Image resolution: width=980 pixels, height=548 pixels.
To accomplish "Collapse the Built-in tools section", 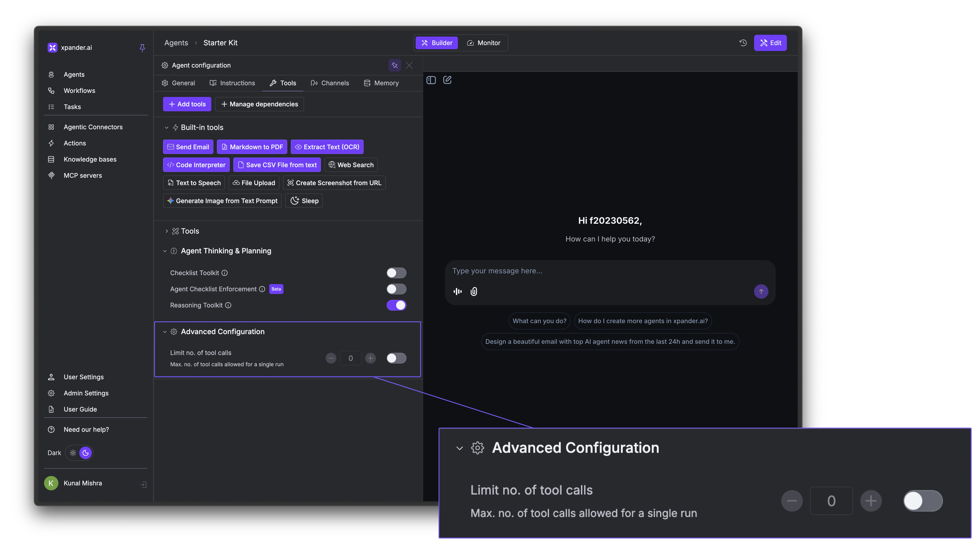I will pos(166,127).
